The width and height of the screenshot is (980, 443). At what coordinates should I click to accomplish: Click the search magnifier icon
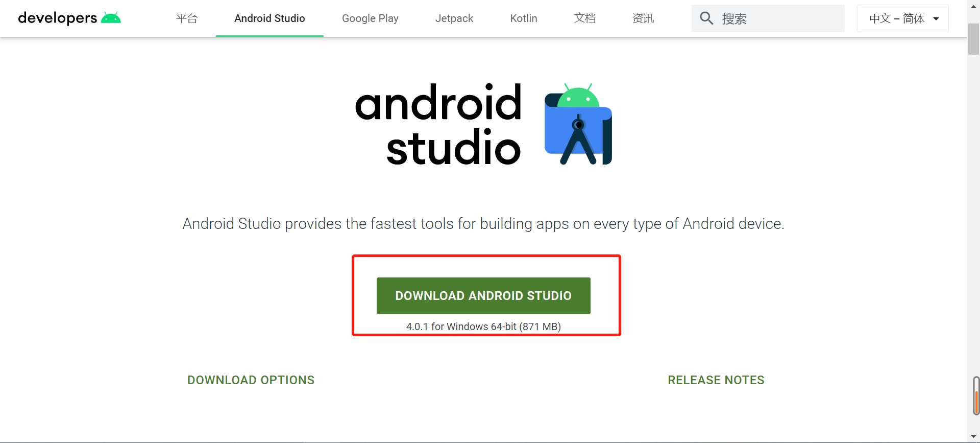click(x=706, y=18)
